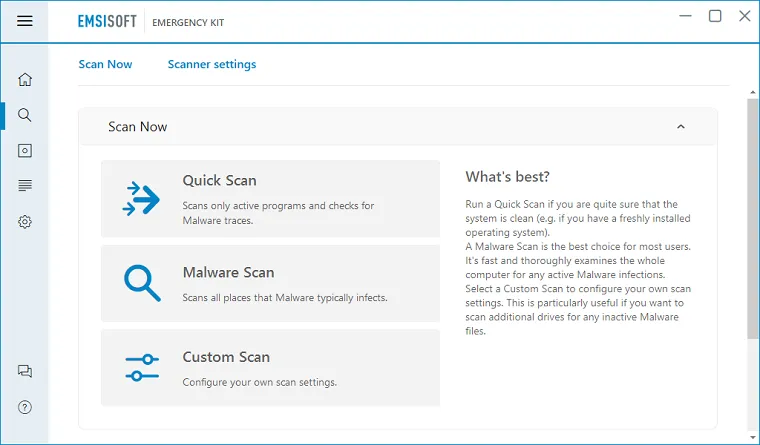Start a Quick Scan
760x445 pixels.
click(x=270, y=199)
